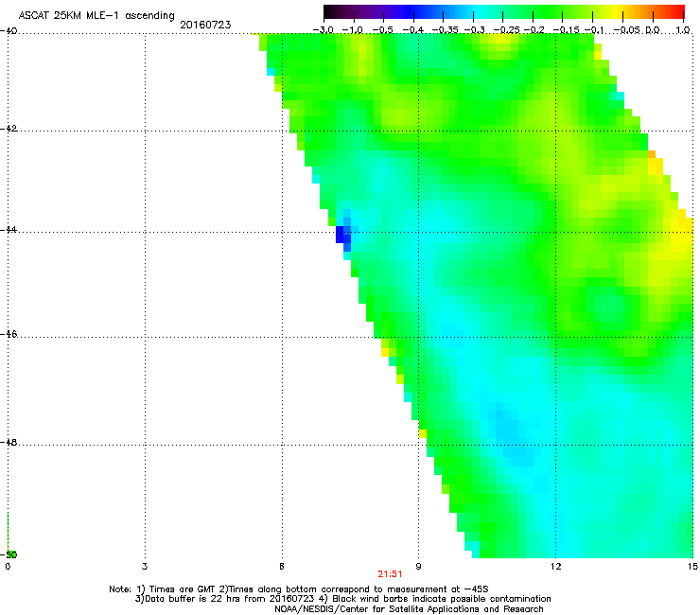The height and width of the screenshot is (615, 700).
Task: Click the orange pixel on the swath's right edge
Action: coord(652,154)
